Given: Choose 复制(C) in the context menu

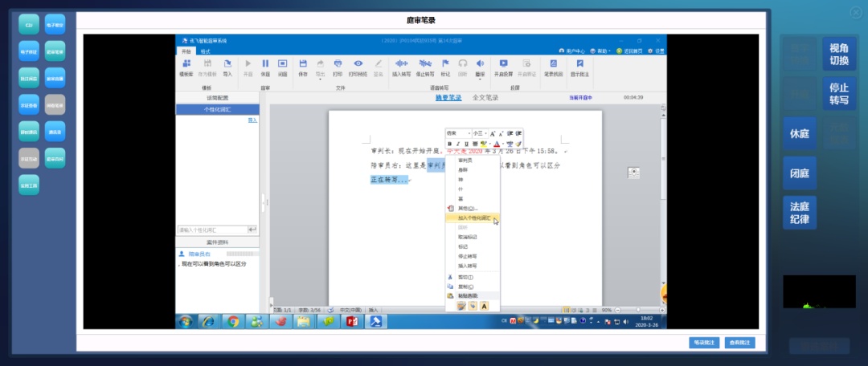Looking at the screenshot, I should pos(473,287).
